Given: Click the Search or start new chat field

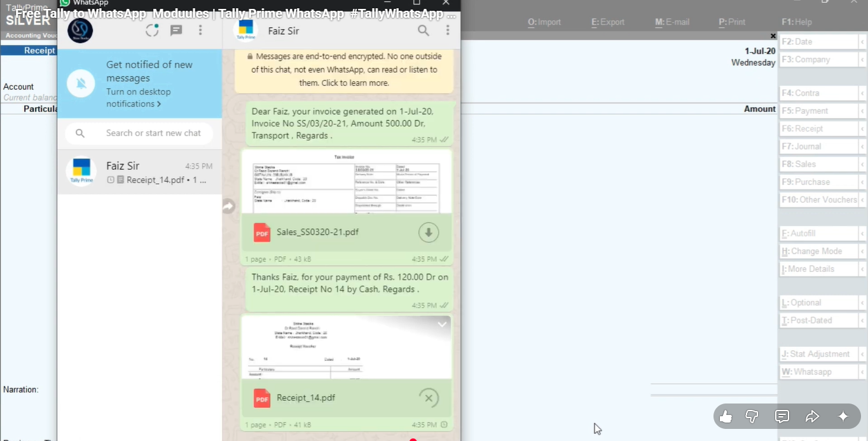Looking at the screenshot, I should (153, 133).
